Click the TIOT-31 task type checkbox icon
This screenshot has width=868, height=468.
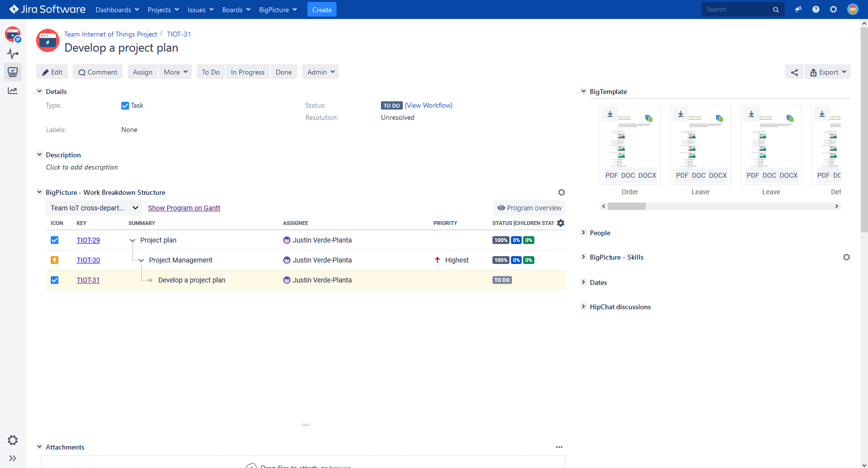tap(55, 280)
